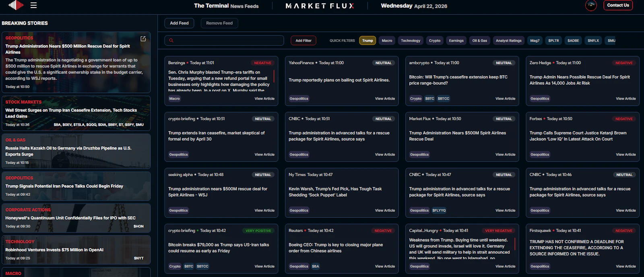This screenshot has width=644, height=277.
Task: Toggle the Mag7 quick filter
Action: click(x=535, y=41)
